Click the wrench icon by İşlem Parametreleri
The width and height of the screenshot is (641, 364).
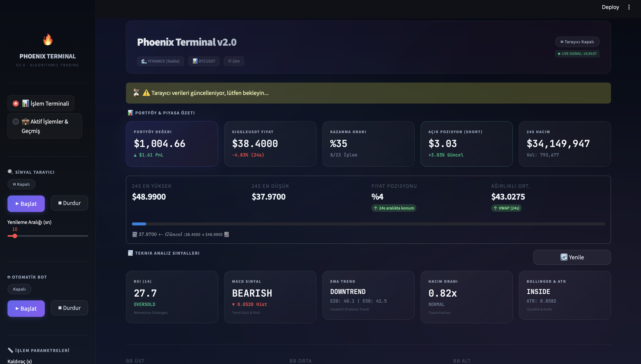10,350
